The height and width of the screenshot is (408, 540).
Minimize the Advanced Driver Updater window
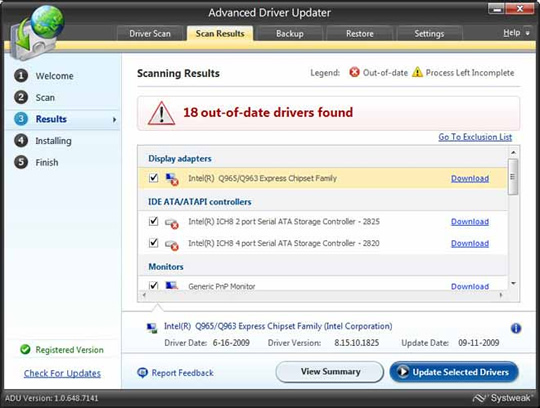point(497,9)
